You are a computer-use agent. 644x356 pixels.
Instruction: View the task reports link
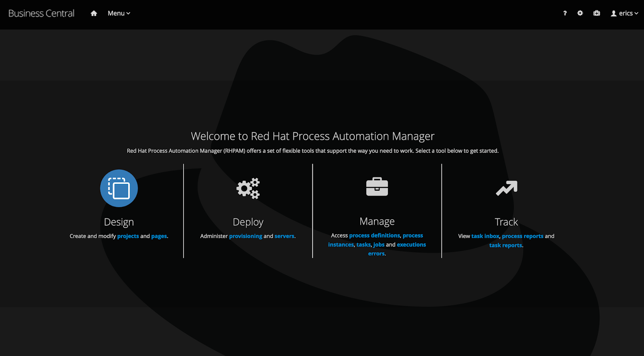click(506, 245)
